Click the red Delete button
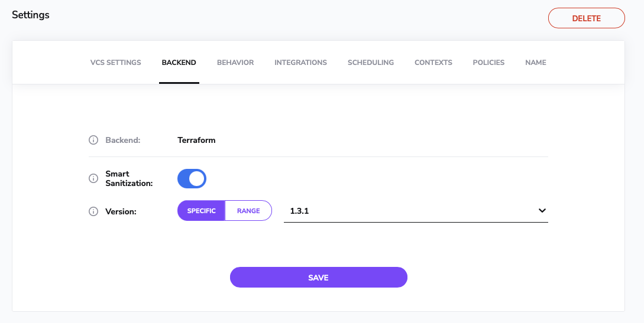 (x=586, y=18)
